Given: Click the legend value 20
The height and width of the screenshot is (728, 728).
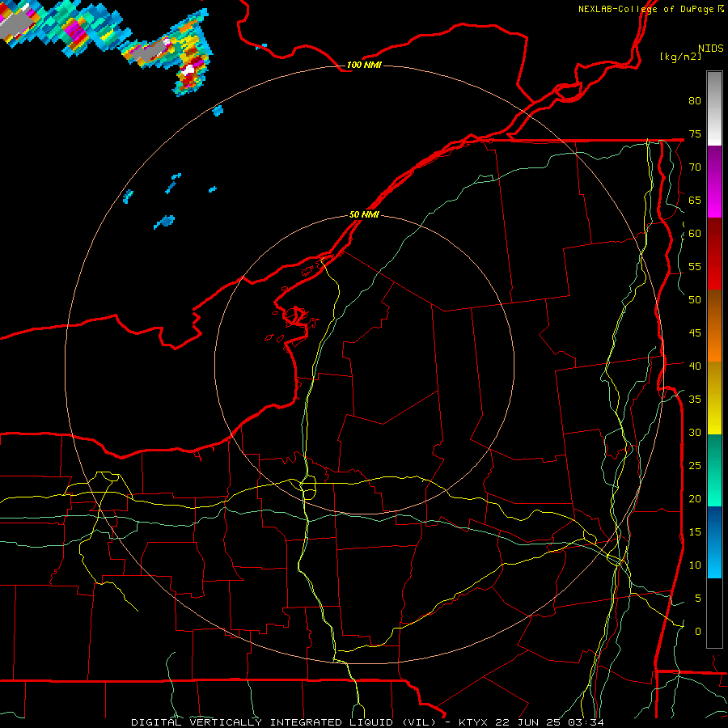Looking at the screenshot, I should [695, 498].
